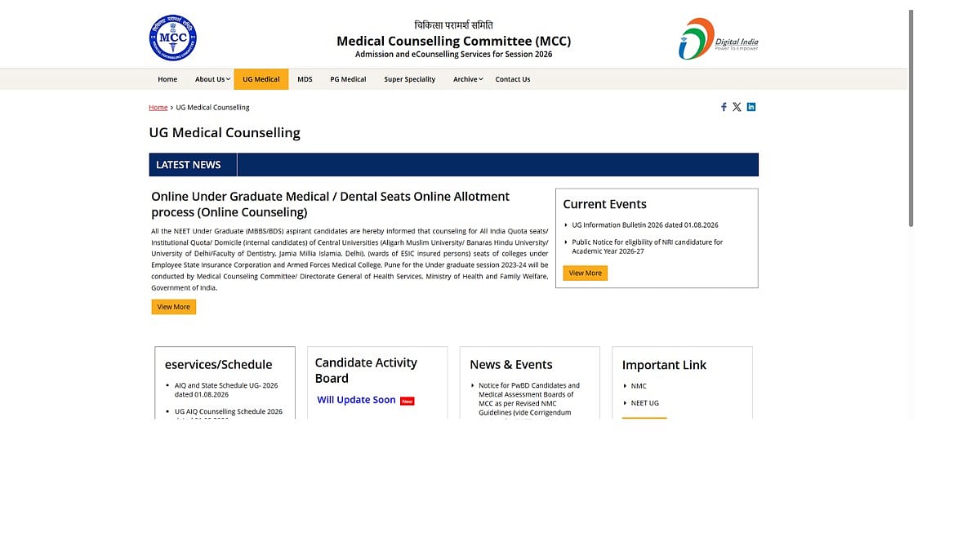
Task: Click the Will Update Soon text
Action: click(356, 400)
